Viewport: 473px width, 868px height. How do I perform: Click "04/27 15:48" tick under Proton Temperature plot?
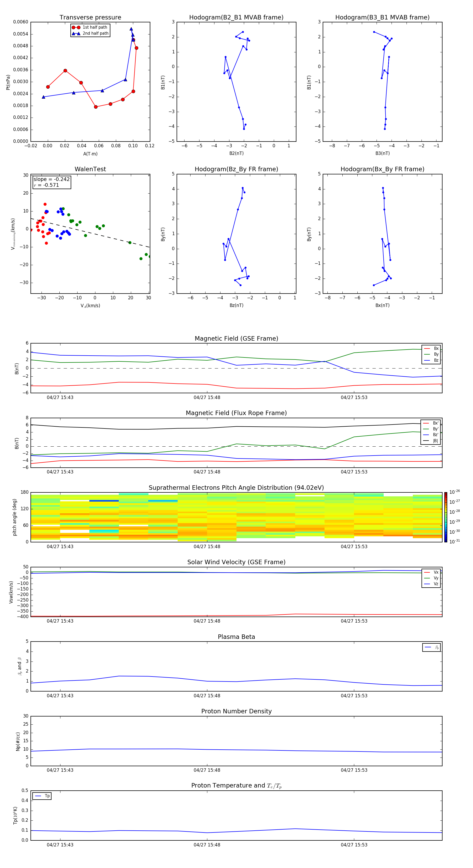[x=207, y=845]
